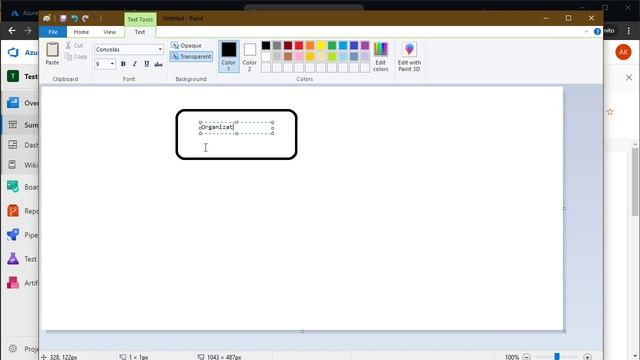The image size is (640, 360).
Task: Close the Azure DevOps side panel with X
Action: (x=629, y=77)
